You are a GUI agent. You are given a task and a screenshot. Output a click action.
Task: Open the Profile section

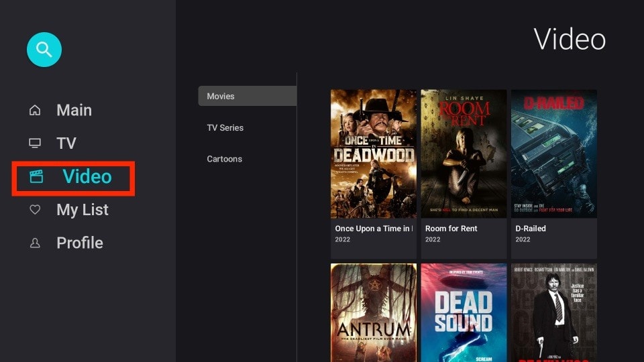click(x=80, y=243)
